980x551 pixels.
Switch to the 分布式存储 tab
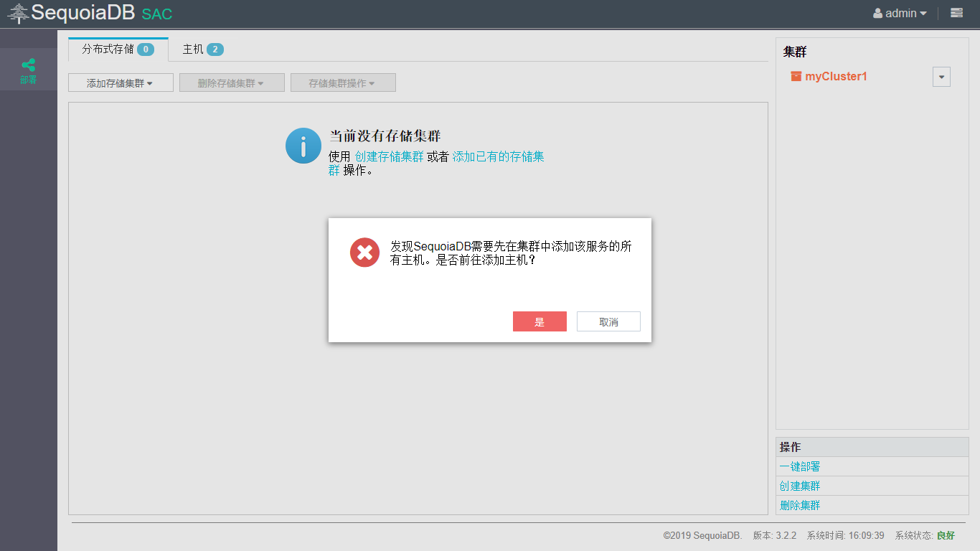pyautogui.click(x=118, y=50)
